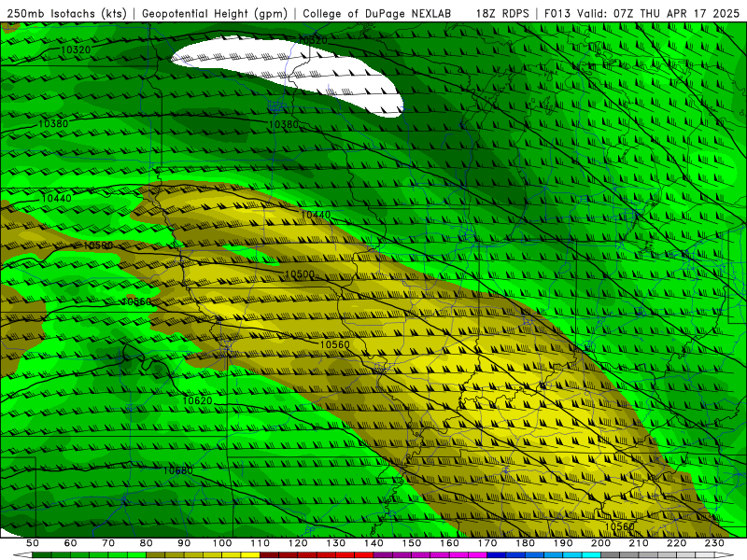
Task: Select the 220 knot scale label
Action: [676, 543]
